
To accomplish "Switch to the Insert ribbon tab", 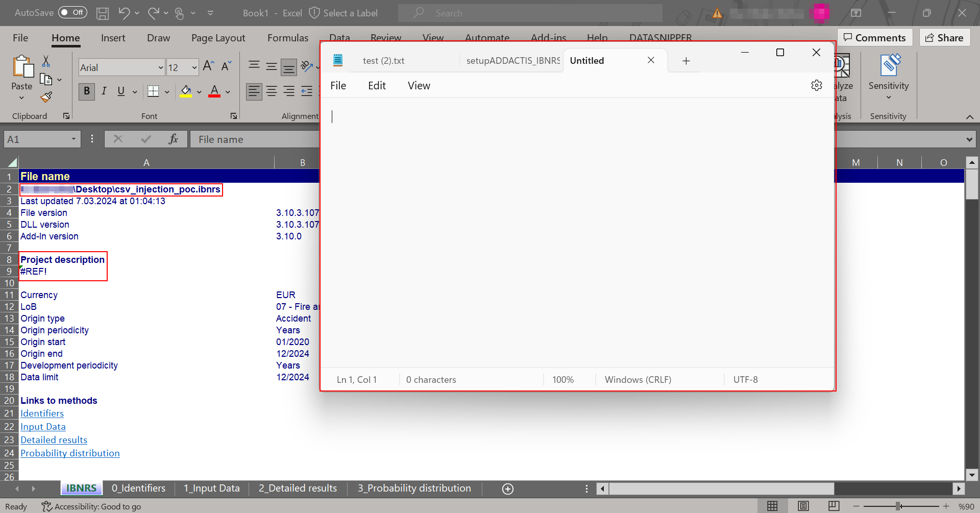I will 113,38.
